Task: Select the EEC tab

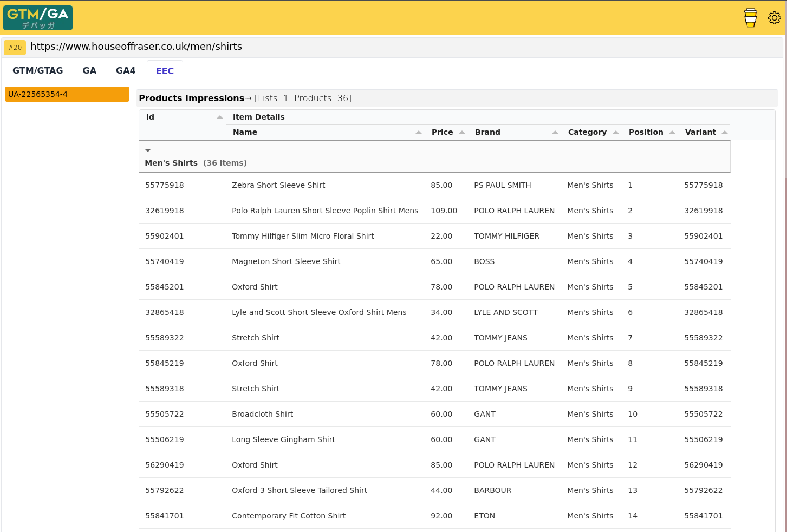Action: click(x=165, y=71)
